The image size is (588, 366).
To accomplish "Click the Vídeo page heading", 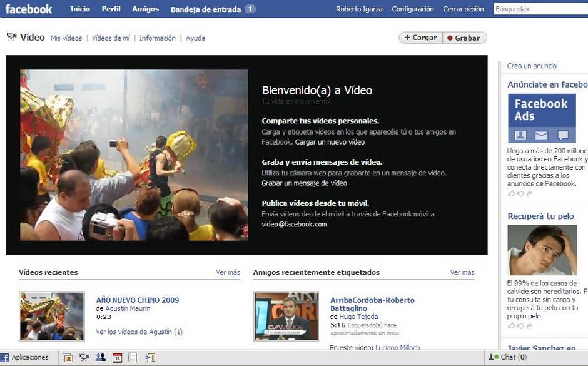I will tap(33, 37).
